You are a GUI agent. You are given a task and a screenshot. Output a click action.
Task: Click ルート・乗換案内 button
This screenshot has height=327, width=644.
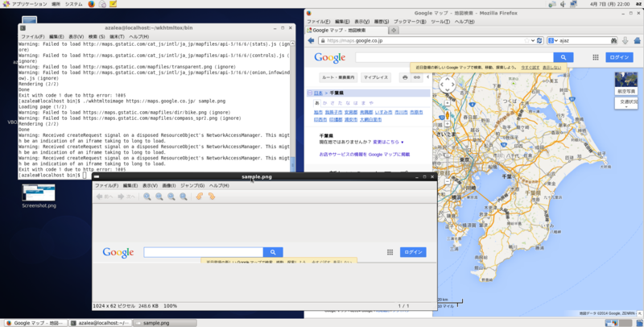pos(338,77)
